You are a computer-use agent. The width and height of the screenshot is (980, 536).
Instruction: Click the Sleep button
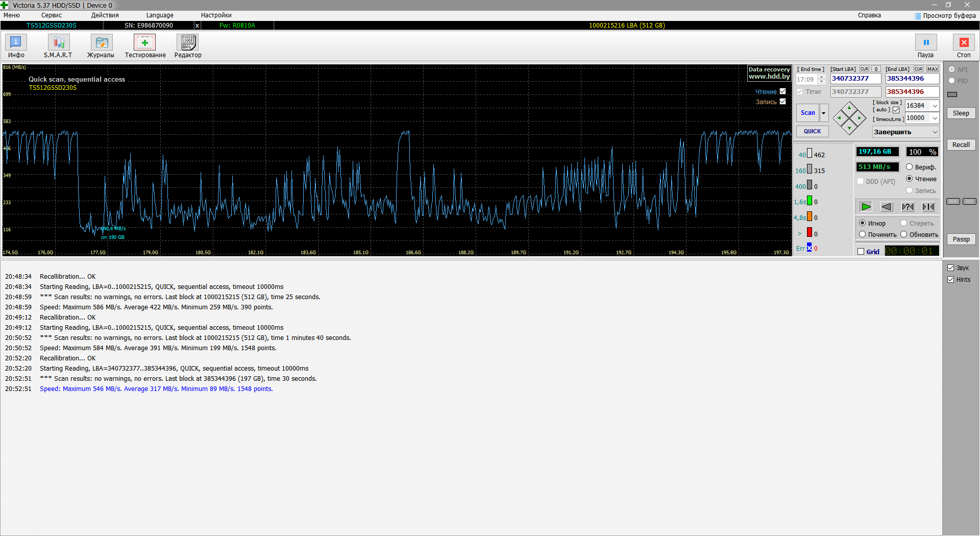[961, 113]
